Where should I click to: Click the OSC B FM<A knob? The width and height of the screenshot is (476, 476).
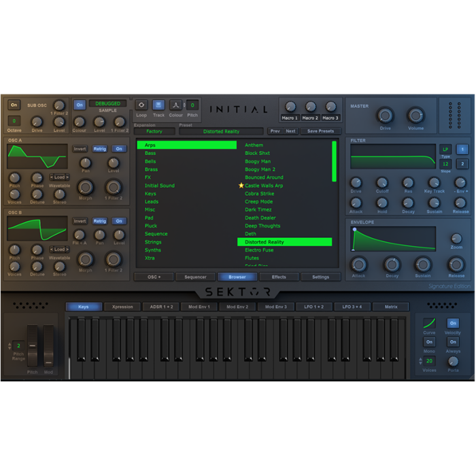(80, 235)
